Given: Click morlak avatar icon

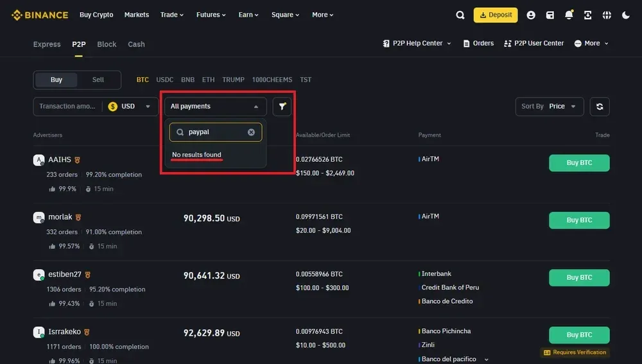Looking at the screenshot, I should (x=39, y=217).
